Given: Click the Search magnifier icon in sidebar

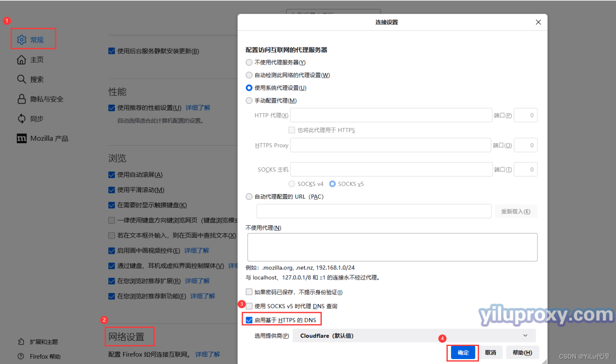Looking at the screenshot, I should pos(21,79).
